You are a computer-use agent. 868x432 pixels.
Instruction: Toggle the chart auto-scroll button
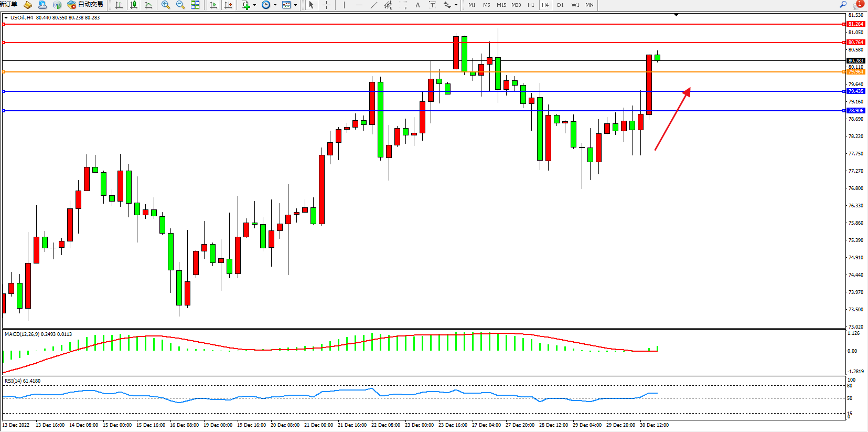pyautogui.click(x=213, y=5)
